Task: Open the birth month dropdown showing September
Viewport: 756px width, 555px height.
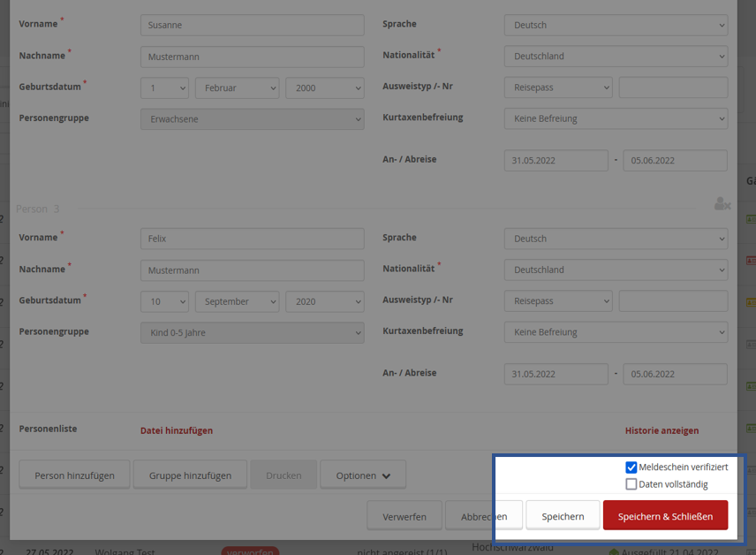Action: pos(237,301)
